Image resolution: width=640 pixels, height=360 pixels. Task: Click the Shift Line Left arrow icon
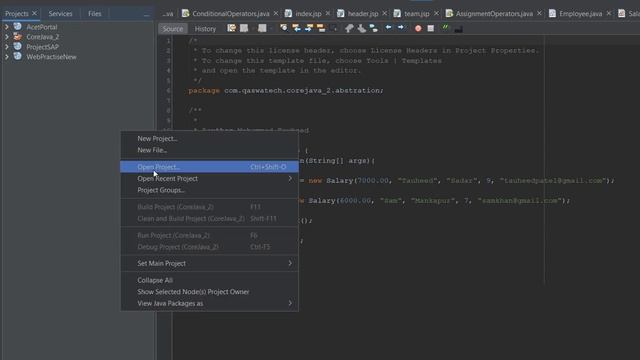[x=388, y=28]
